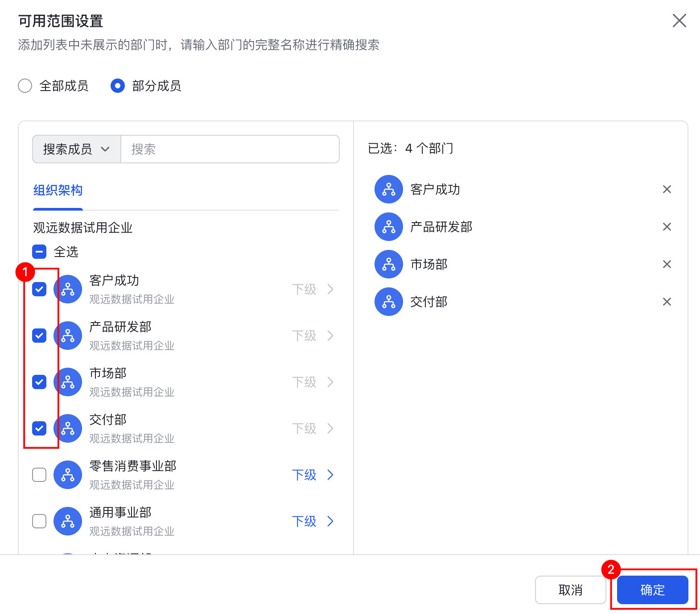Check the 零售消费事业部 checkbox
Screen dimensions: 700x614
tap(39, 475)
